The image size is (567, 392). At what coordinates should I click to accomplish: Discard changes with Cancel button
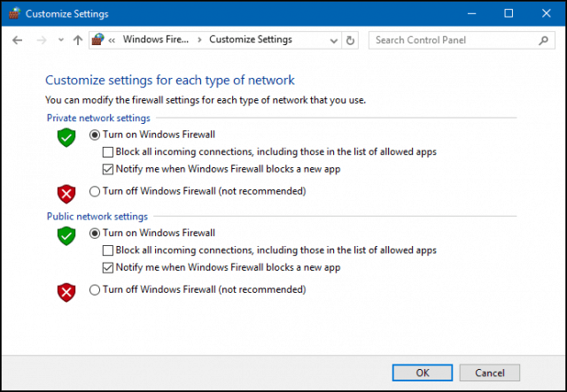[x=490, y=373]
